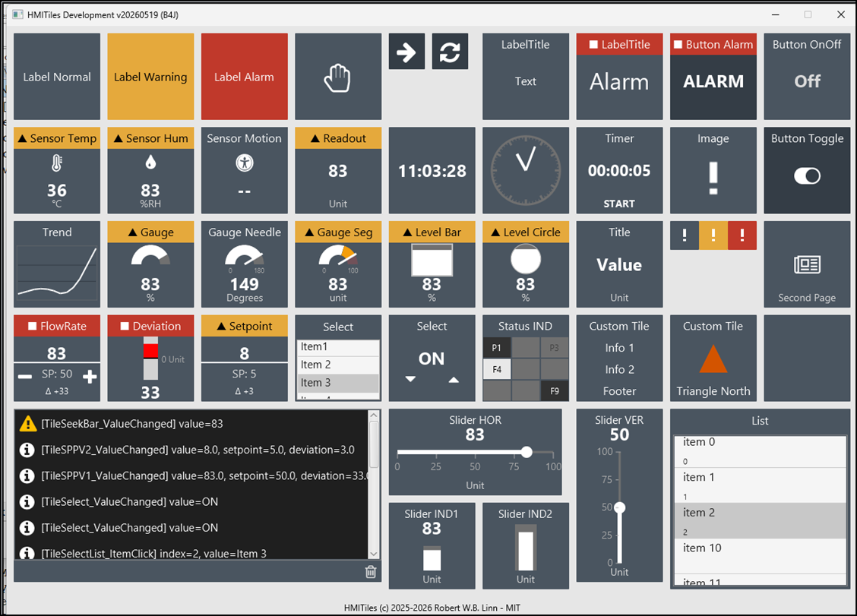Click the Level Circle indicator
The image size is (857, 616).
(x=525, y=259)
